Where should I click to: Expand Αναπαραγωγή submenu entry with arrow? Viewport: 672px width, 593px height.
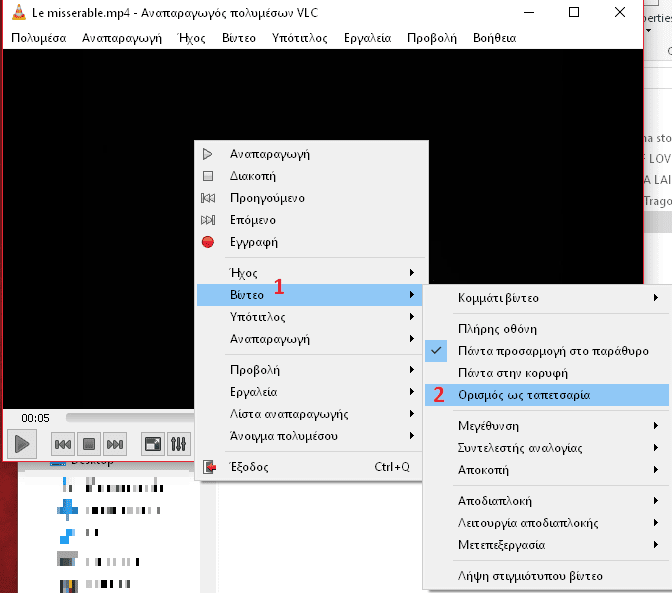309,339
